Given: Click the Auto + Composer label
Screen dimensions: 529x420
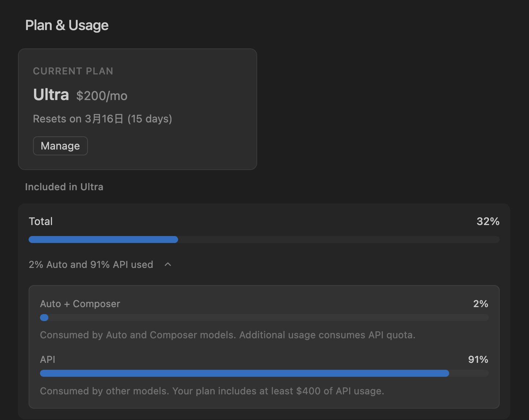Looking at the screenshot, I should pos(80,304).
